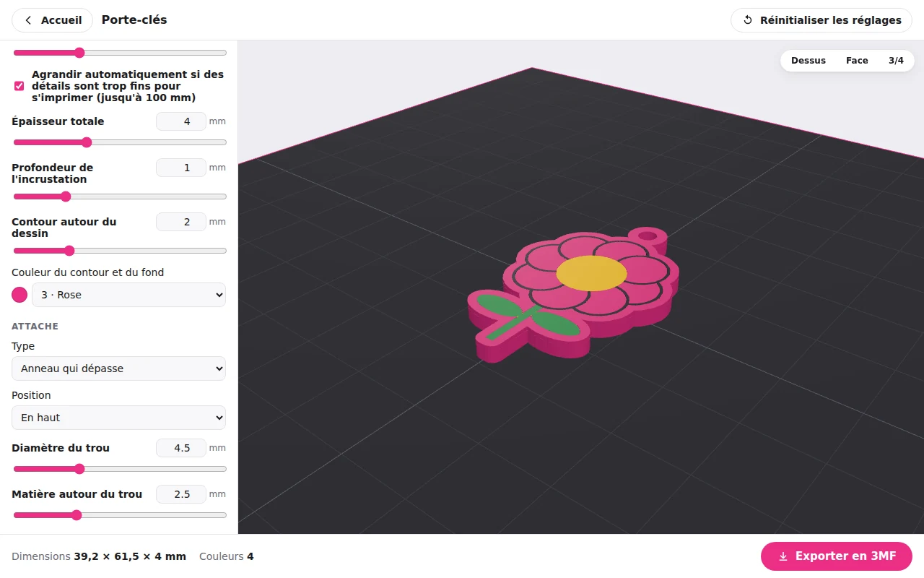Click the flower keychain 3D model

[x=572, y=295]
